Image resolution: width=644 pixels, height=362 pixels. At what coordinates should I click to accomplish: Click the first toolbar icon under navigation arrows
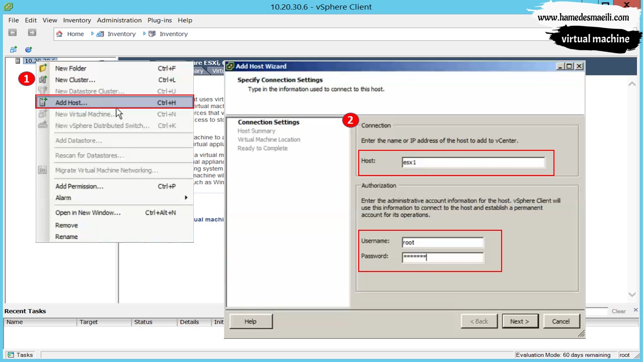click(x=14, y=49)
